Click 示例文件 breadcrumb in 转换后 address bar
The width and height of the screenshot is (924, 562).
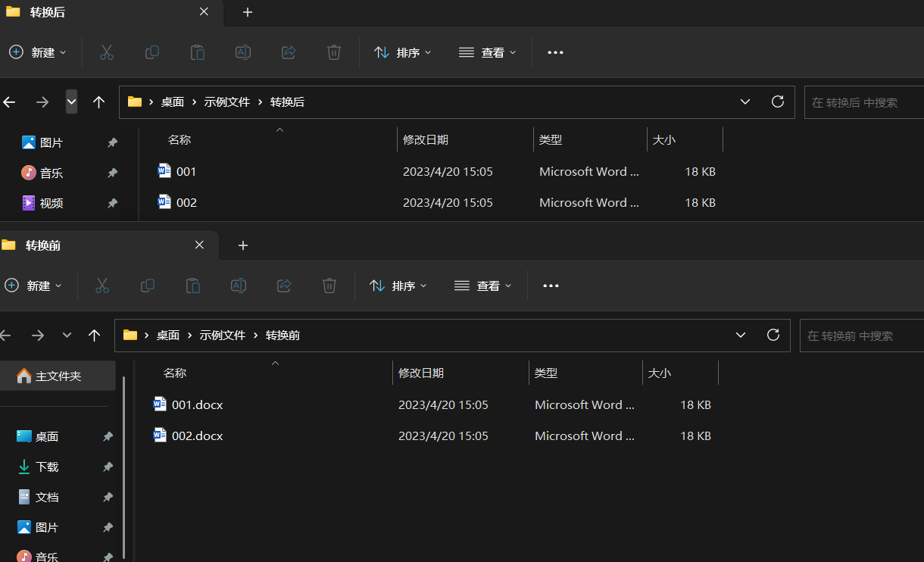pos(226,101)
